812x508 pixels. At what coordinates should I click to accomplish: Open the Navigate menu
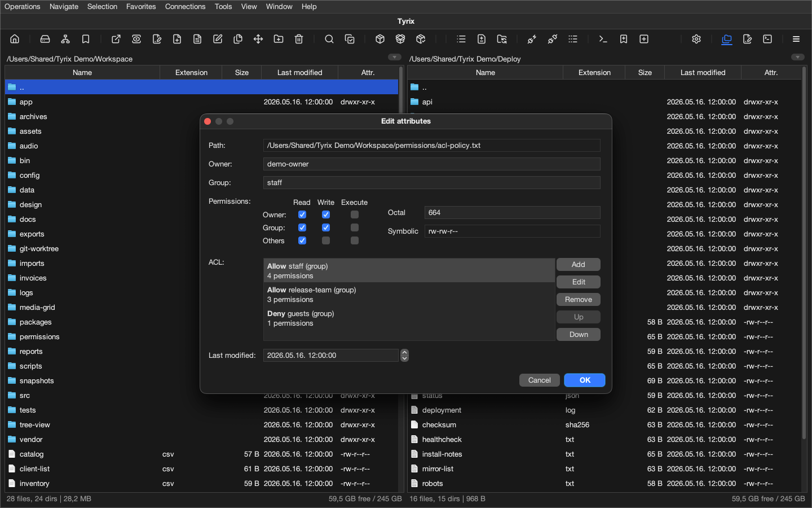coord(64,6)
